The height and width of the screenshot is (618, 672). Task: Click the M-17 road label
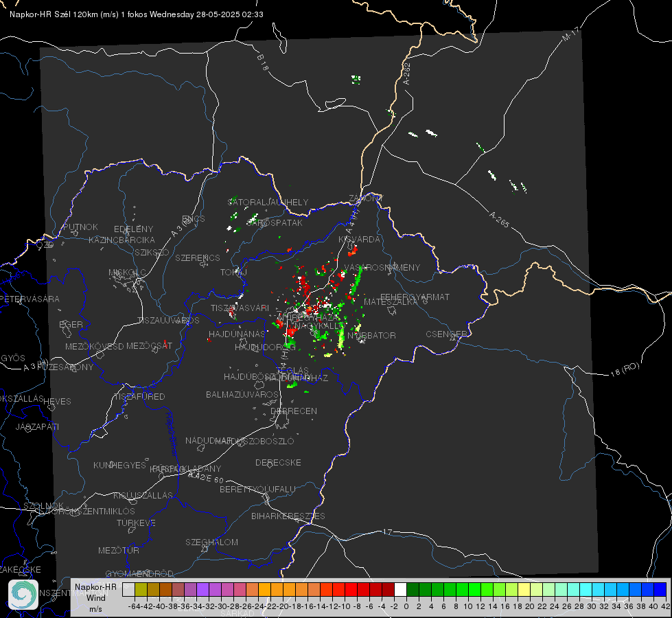point(570,34)
